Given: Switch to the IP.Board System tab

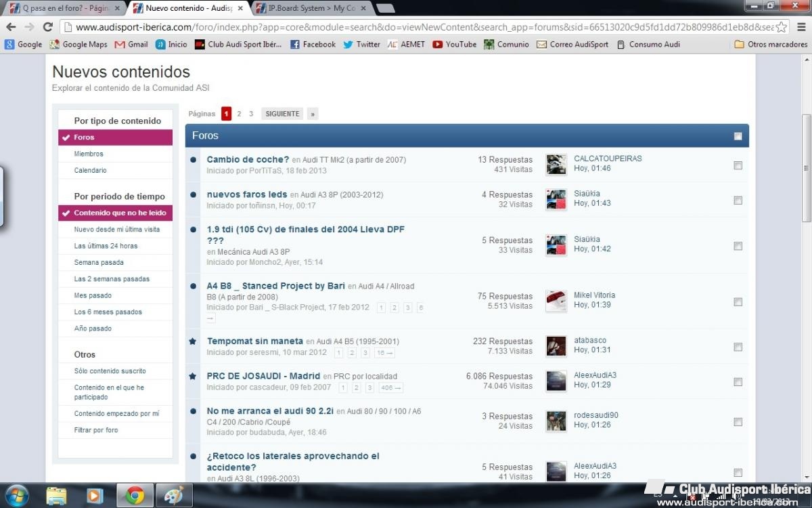Looking at the screenshot, I should 311,8.
